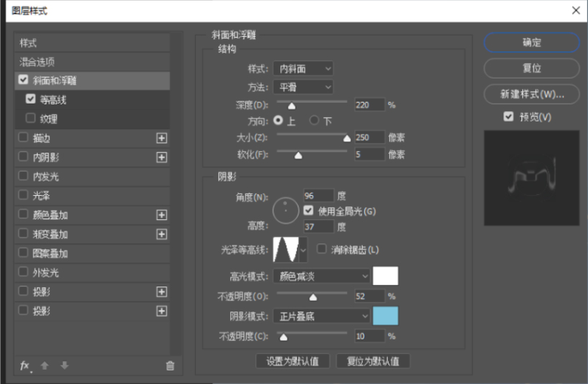Viewport: 588px width, 384px height.
Task: Enable the 渐变叠加 checkbox
Action: [x=23, y=234]
